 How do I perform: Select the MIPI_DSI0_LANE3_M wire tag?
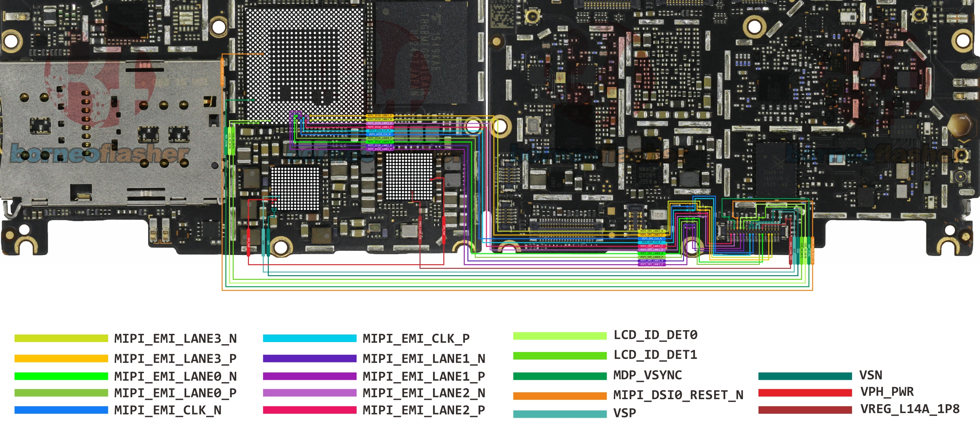point(380,120)
